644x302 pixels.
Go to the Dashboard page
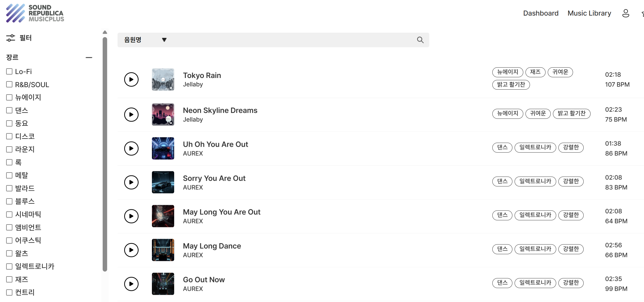point(541,13)
